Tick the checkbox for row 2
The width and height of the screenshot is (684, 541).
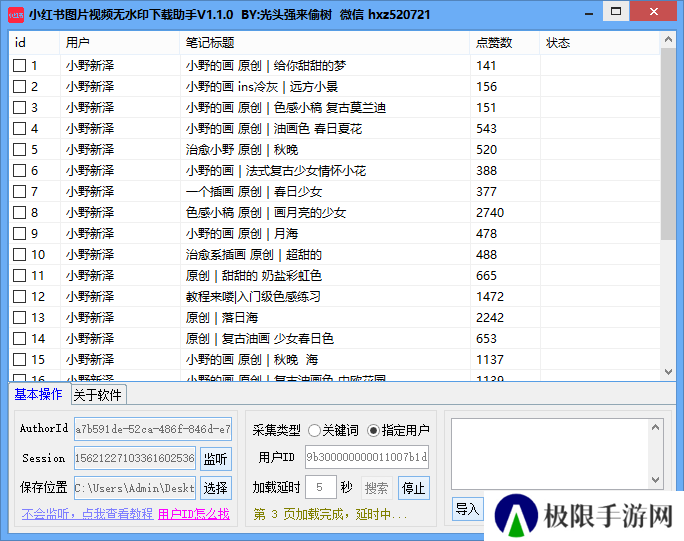[x=19, y=87]
